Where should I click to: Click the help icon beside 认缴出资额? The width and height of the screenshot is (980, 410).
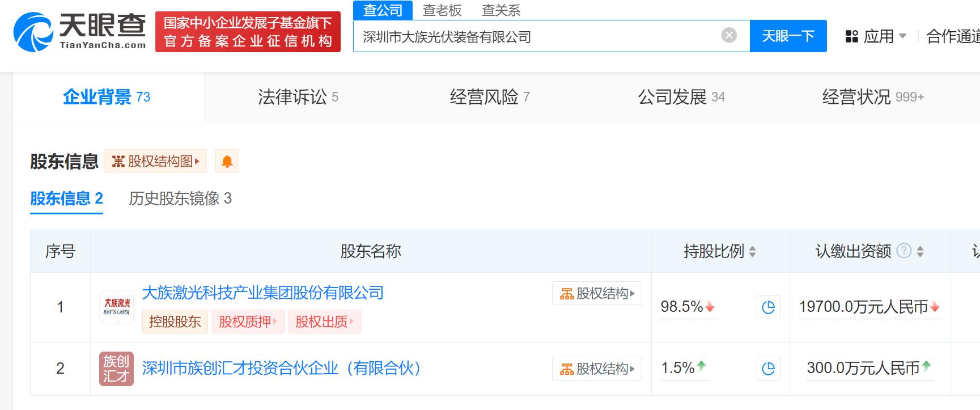[x=904, y=251]
